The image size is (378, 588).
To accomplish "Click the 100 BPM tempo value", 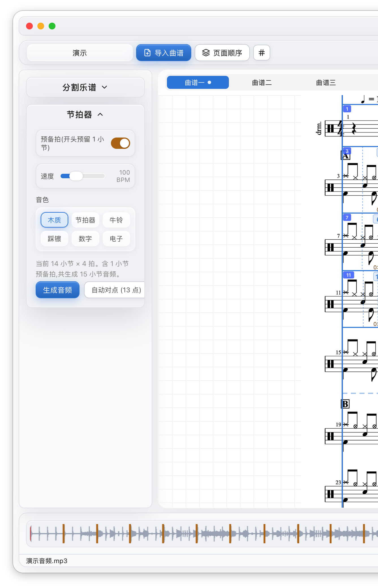I will (123, 176).
